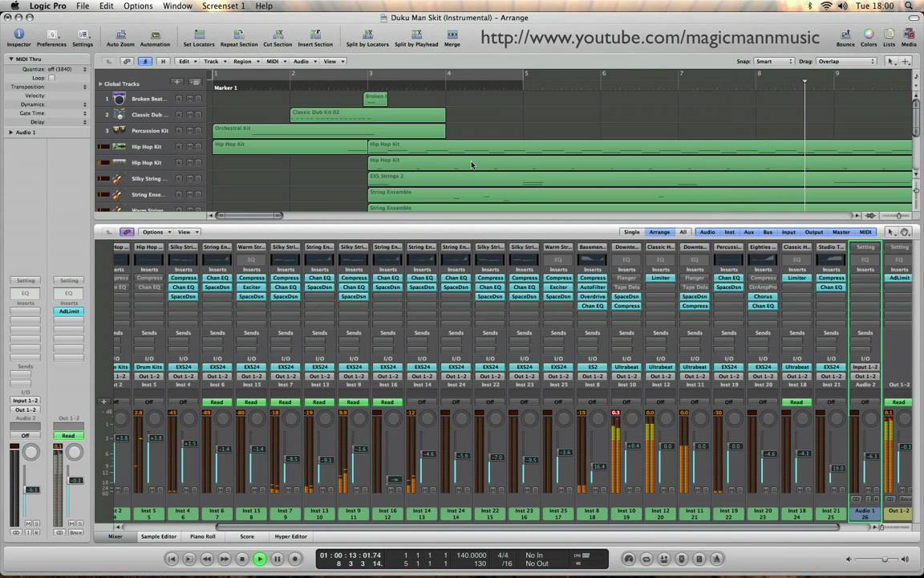Screen dimensions: 924x578
Task: Click the Catch playhead running-man button
Action: tap(145, 61)
